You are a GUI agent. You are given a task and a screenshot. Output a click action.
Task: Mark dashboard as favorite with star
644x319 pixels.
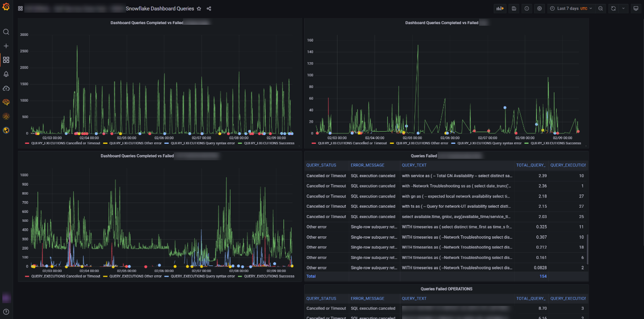click(199, 8)
